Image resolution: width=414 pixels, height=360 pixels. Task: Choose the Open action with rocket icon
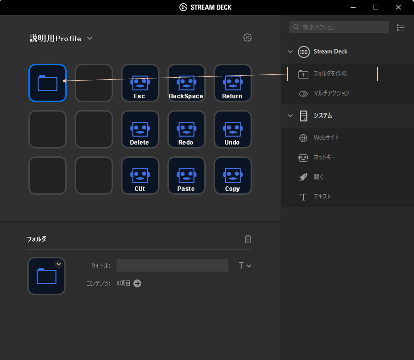click(x=348, y=177)
